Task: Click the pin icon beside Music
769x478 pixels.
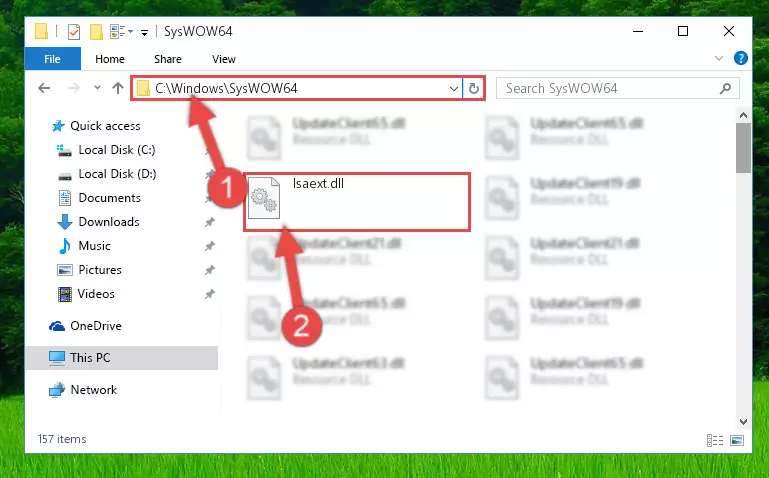Action: click(x=209, y=246)
